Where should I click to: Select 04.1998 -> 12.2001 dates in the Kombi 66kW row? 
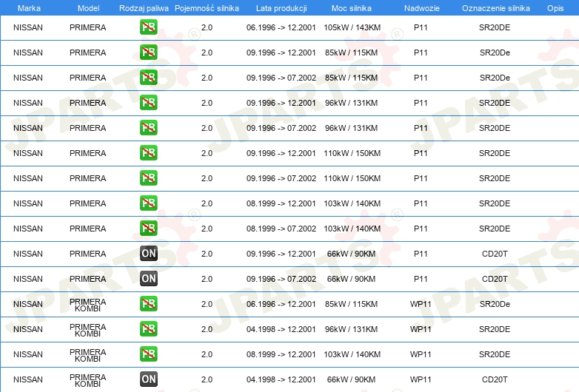coord(281,379)
